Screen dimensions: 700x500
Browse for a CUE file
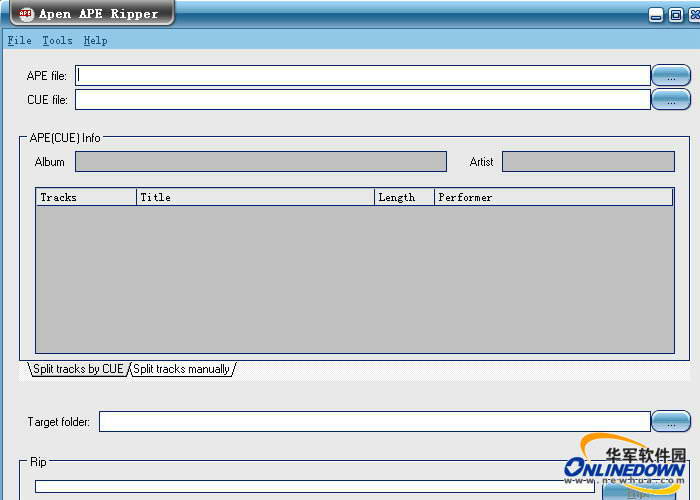(x=671, y=100)
